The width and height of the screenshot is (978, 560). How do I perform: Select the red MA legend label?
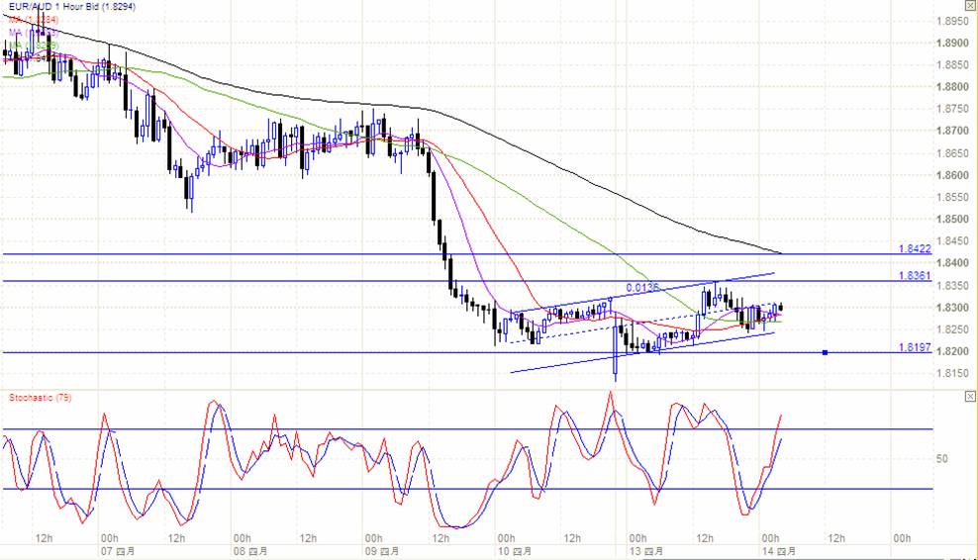(x=33, y=20)
